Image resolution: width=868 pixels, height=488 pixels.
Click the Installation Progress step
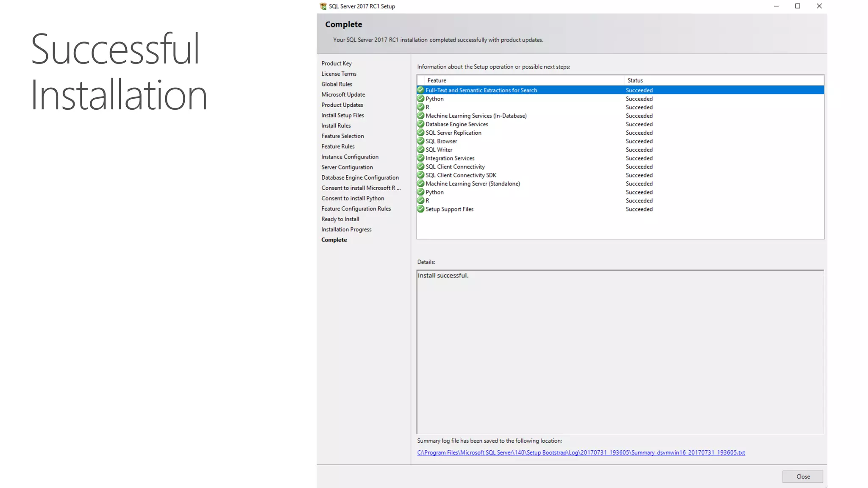pos(346,229)
